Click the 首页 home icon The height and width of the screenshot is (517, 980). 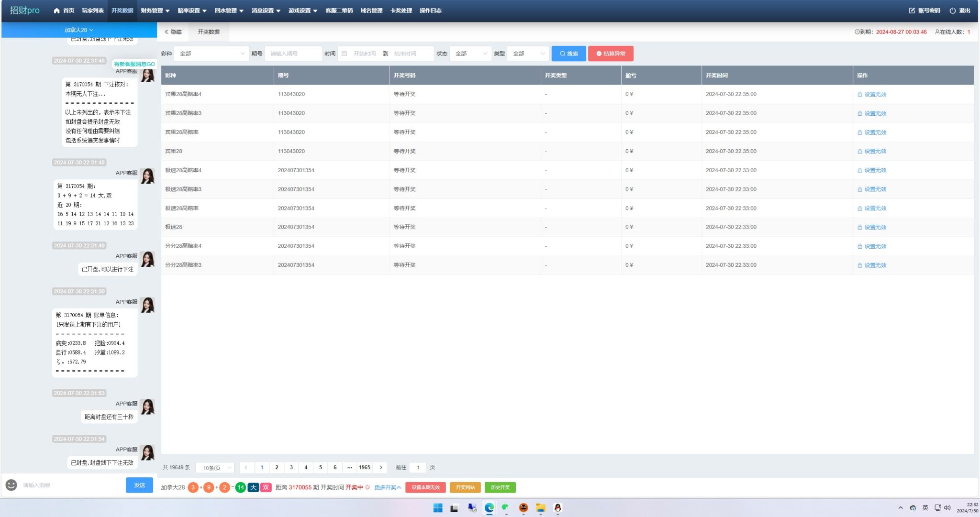[x=56, y=11]
